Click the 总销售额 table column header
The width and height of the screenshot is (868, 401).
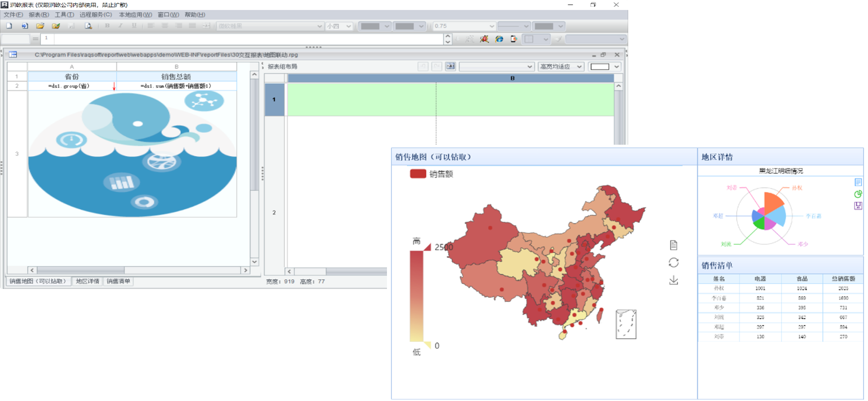[x=843, y=279]
